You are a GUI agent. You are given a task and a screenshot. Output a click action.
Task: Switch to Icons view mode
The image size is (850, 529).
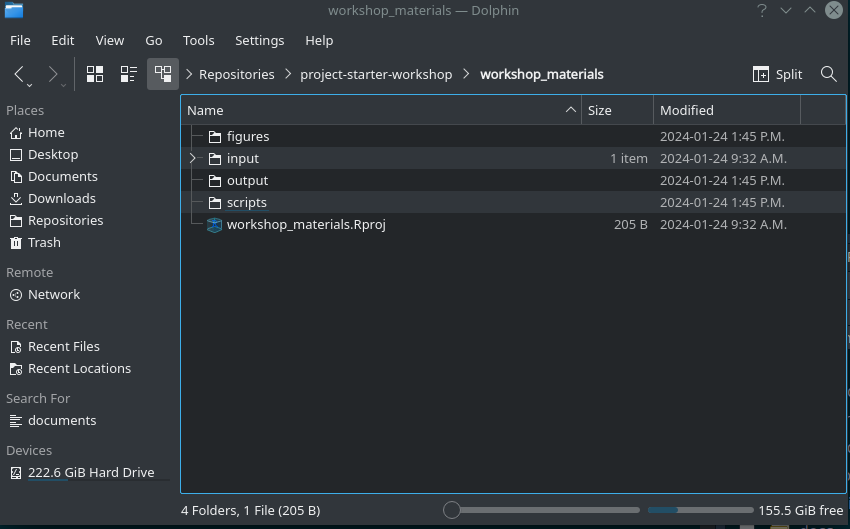tap(95, 74)
